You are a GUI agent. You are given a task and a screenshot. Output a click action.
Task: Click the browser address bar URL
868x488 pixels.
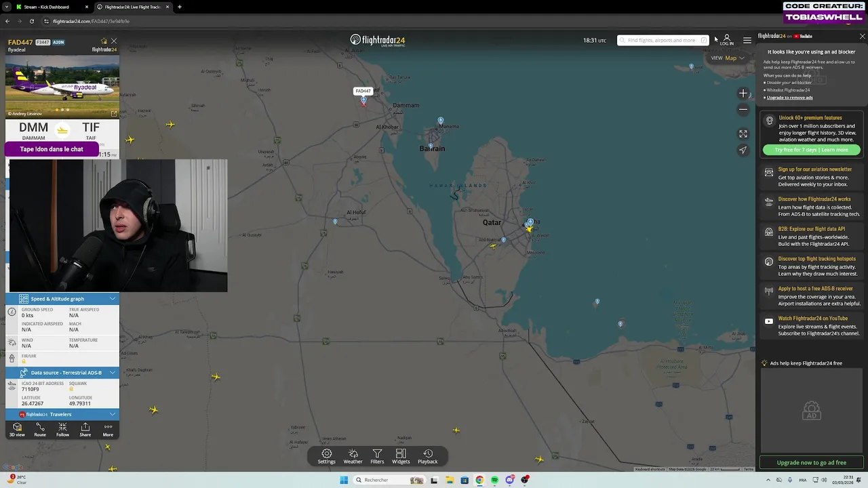coord(91,21)
